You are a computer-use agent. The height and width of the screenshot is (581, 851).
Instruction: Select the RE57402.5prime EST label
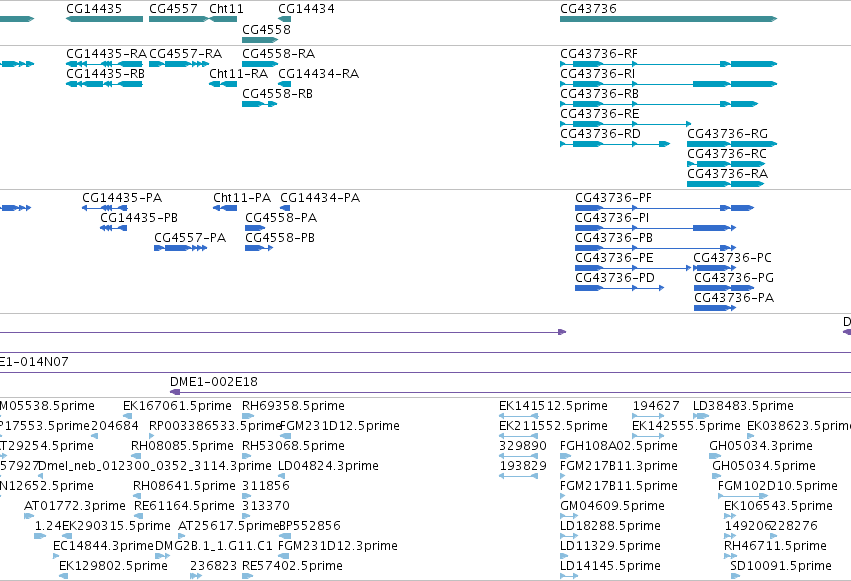[293, 567]
